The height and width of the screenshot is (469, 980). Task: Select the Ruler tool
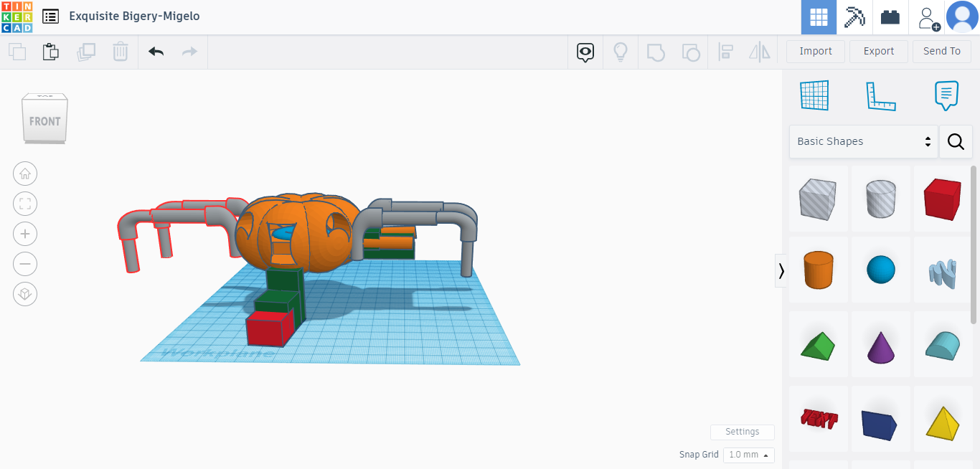point(881,95)
